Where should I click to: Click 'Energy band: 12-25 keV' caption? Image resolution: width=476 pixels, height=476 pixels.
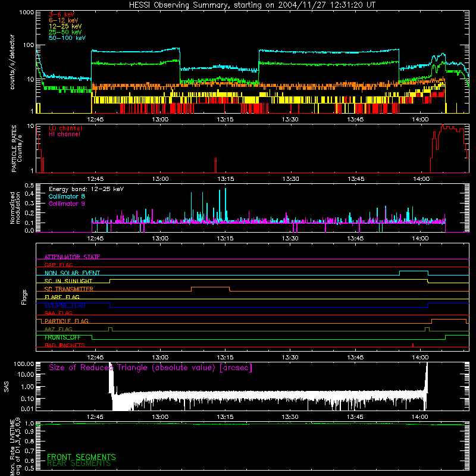tap(86, 189)
